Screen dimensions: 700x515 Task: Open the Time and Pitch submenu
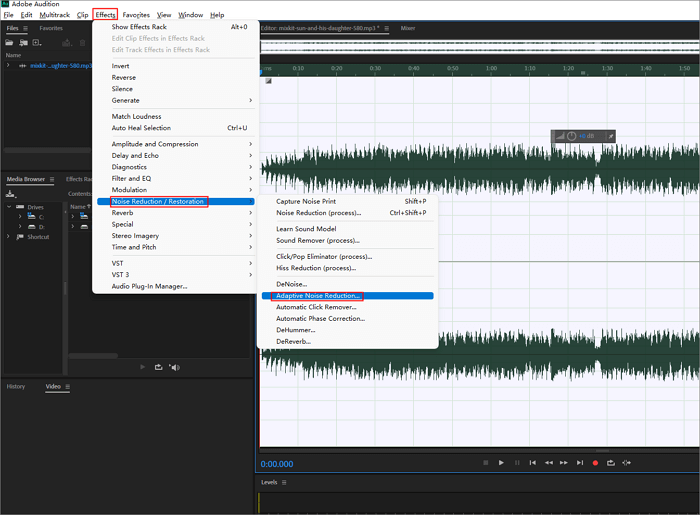(x=176, y=247)
